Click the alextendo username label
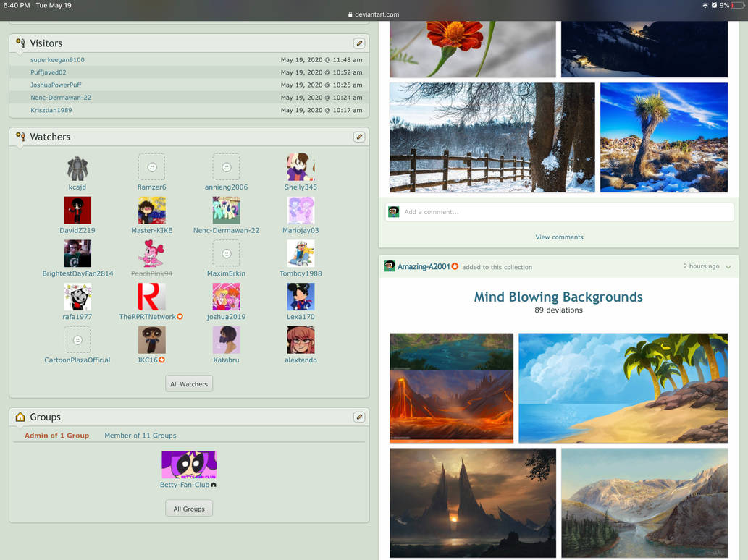This screenshot has height=560, width=748. point(301,360)
